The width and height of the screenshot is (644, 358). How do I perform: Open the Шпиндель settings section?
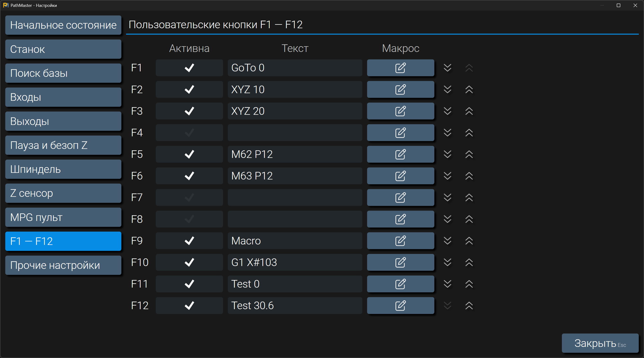pos(63,169)
